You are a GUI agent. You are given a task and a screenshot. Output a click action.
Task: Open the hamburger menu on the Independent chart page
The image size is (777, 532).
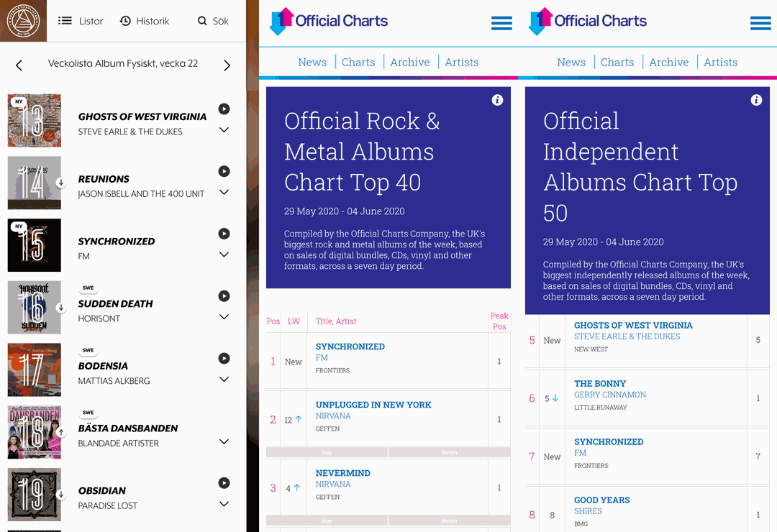coord(760,22)
